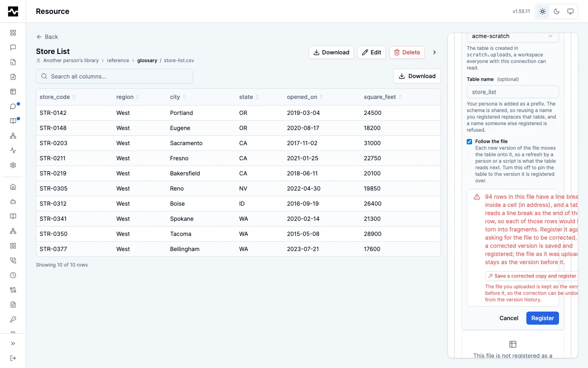The width and height of the screenshot is (588, 368).
Task: Select the STR-0312 store code cell
Action: click(53, 204)
